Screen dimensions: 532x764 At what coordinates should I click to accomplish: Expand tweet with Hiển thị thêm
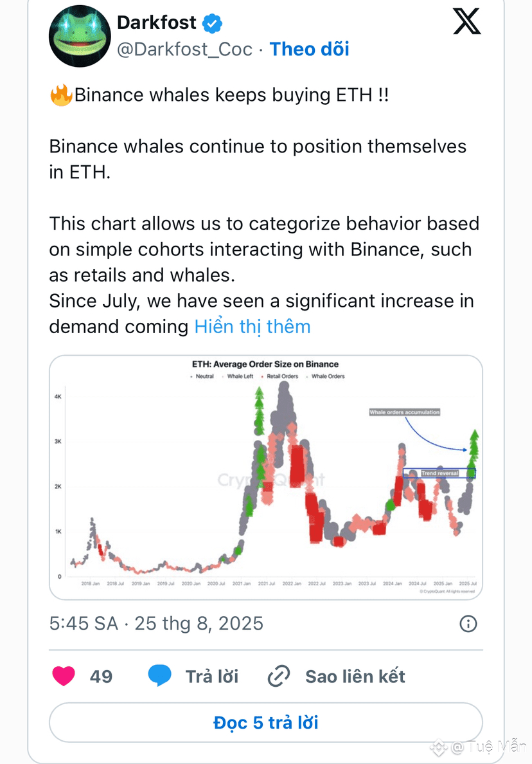coord(252,327)
